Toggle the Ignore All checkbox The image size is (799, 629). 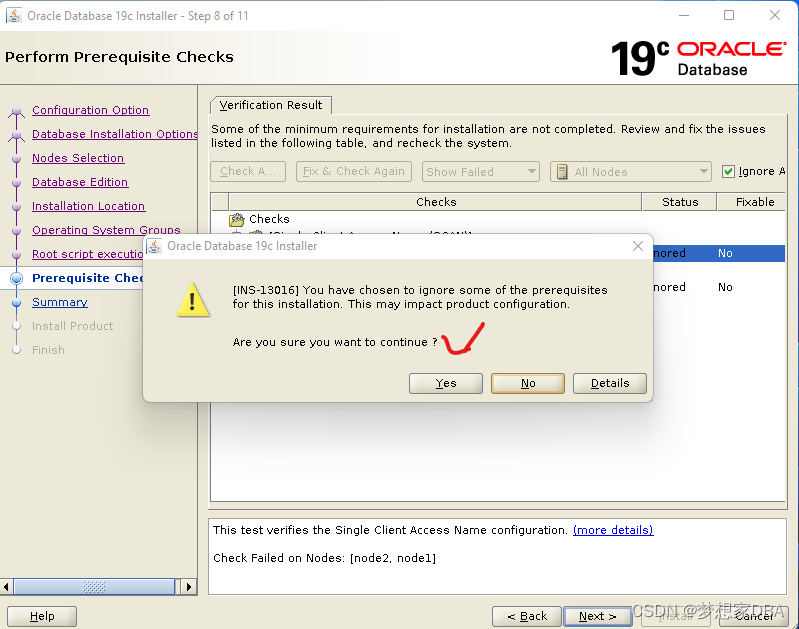728,172
